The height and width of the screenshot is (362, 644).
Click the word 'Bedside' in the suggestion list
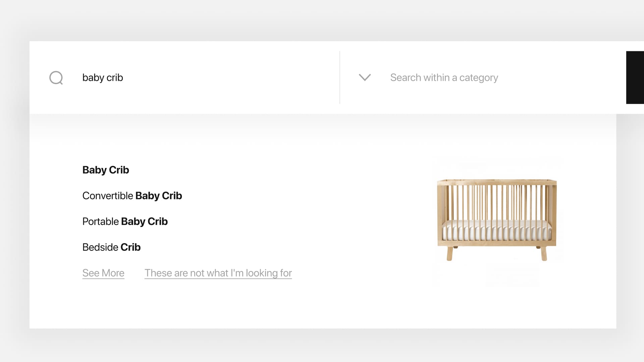[100, 247]
